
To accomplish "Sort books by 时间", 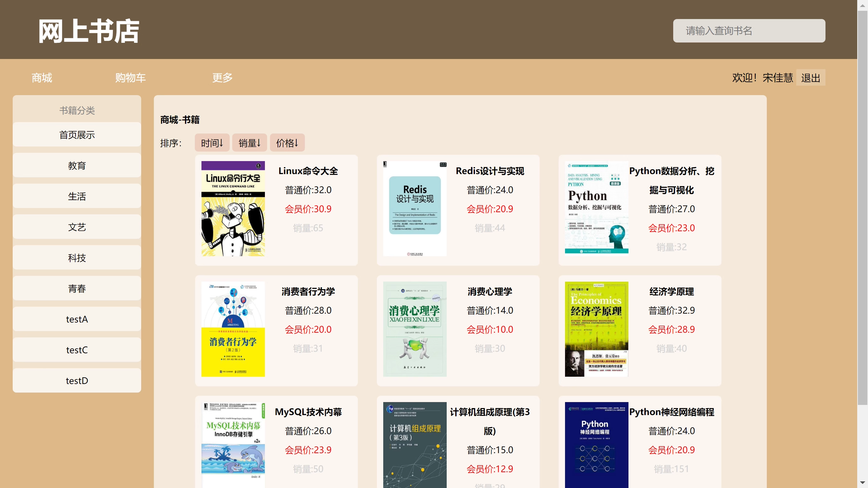I will click(x=212, y=143).
